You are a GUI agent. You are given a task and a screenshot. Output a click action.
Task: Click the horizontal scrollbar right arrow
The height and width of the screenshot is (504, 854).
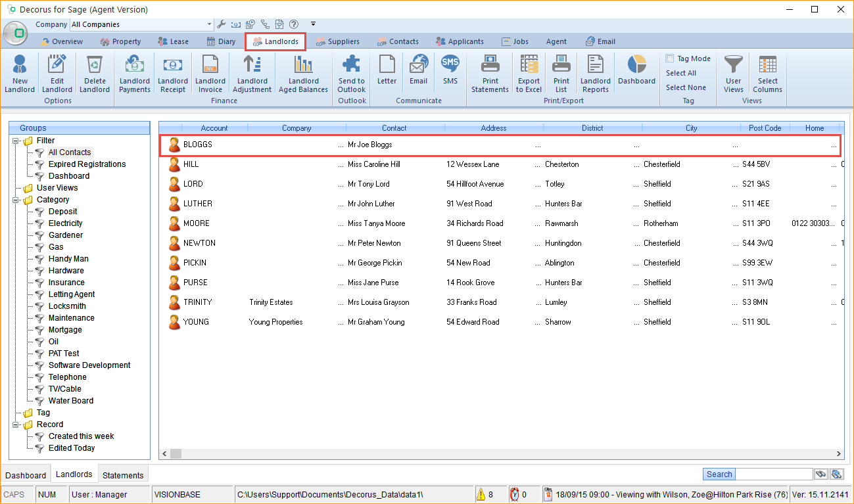point(838,453)
